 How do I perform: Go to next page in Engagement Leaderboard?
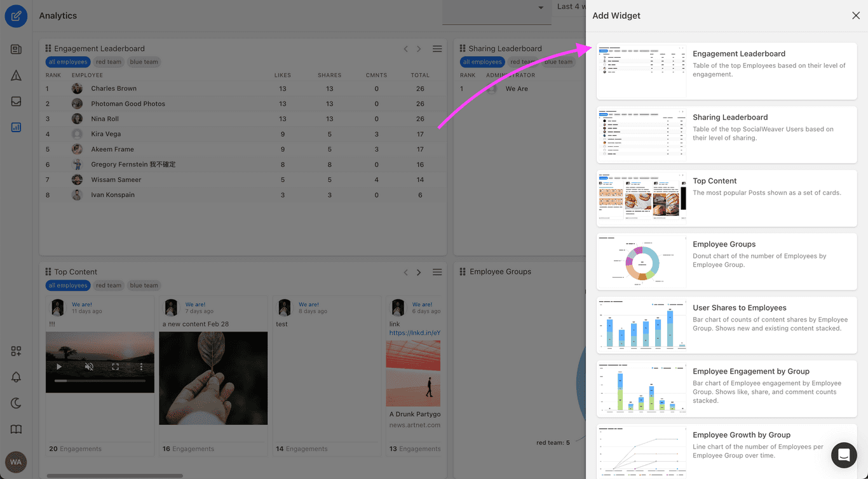pyautogui.click(x=419, y=49)
